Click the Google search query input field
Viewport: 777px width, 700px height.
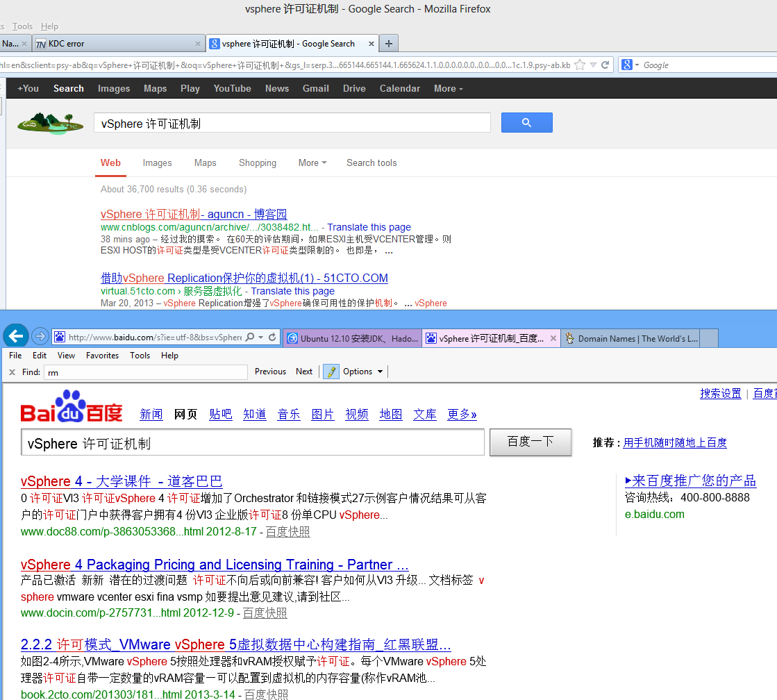(x=292, y=123)
